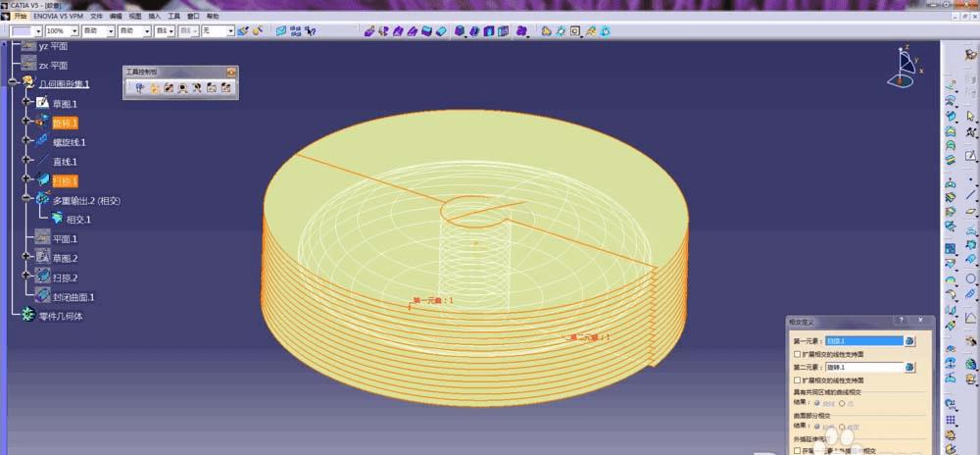980x455 pixels.
Task: Expand the 草图.1 tree node
Action: coord(26,101)
